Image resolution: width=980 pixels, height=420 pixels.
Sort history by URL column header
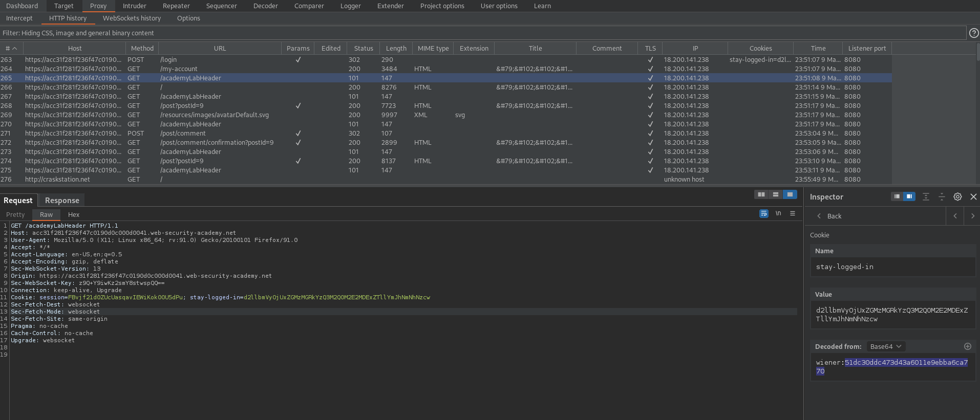220,48
